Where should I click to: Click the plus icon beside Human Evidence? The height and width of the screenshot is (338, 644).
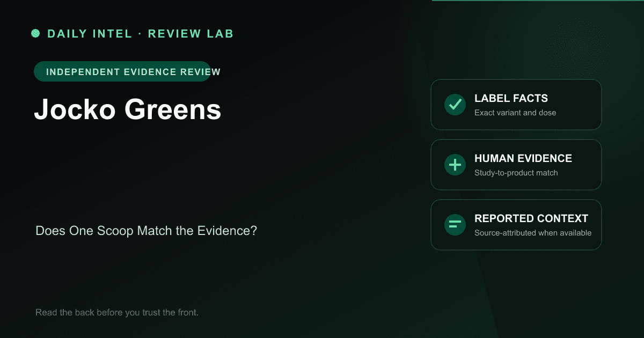pyautogui.click(x=455, y=165)
